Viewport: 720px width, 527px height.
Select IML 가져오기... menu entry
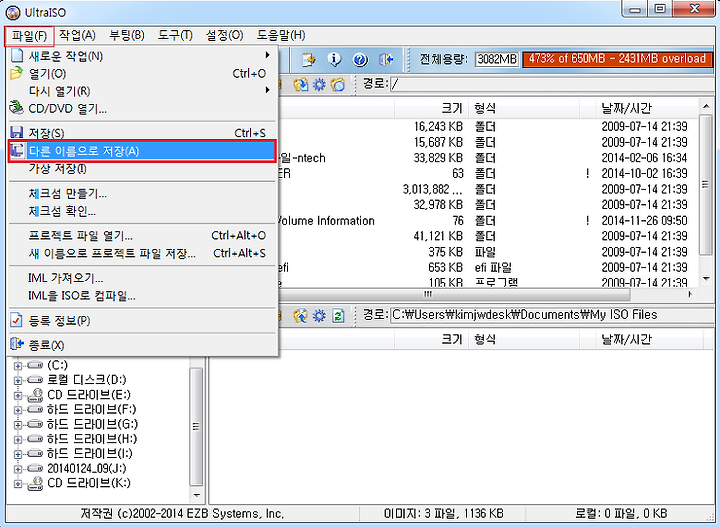click(x=142, y=278)
